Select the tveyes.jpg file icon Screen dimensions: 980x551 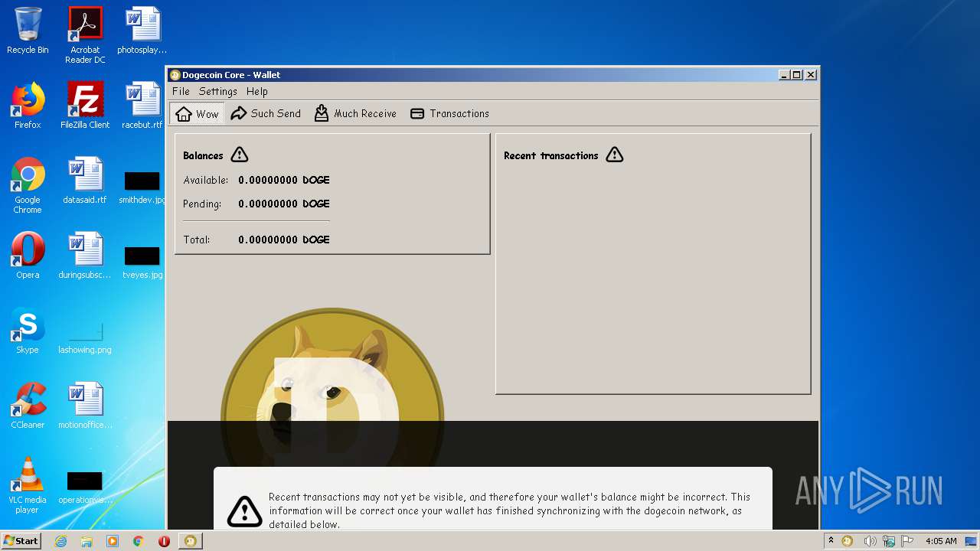point(142,262)
